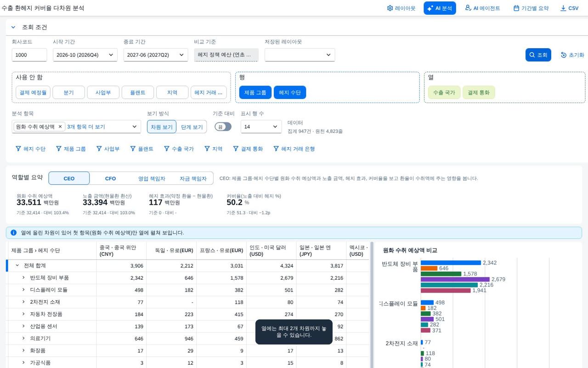
Task: Collapse the 조회 조건 section
Action: click(x=13, y=27)
